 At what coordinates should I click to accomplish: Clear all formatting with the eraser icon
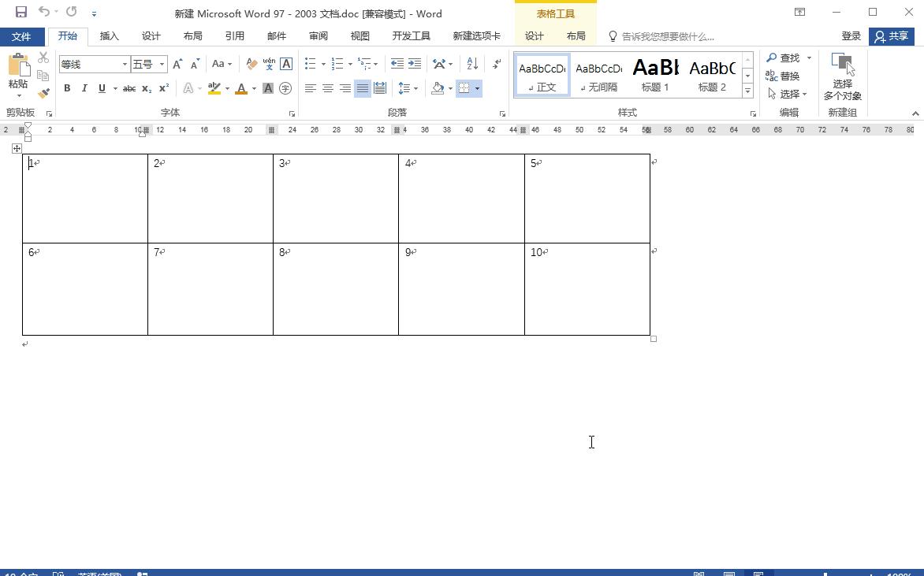point(251,64)
